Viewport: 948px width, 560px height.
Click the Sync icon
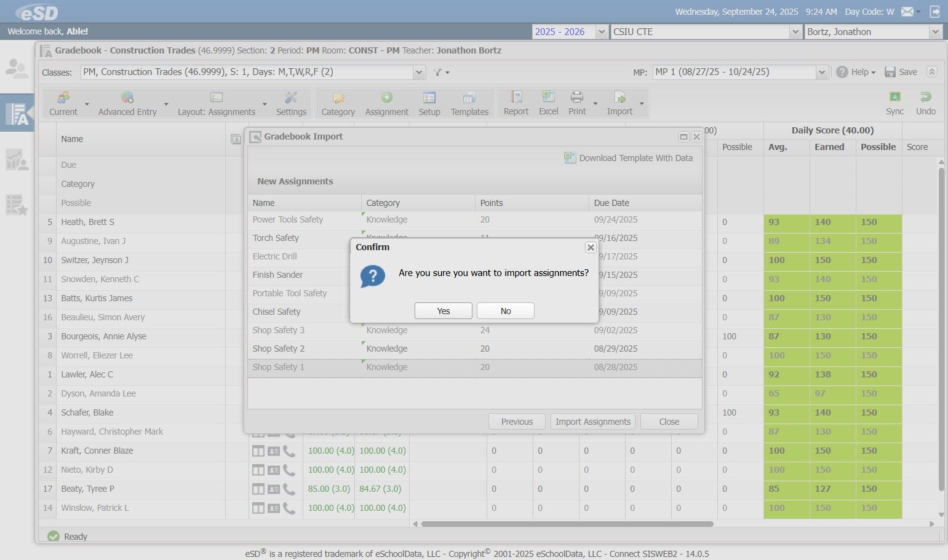[x=894, y=97]
